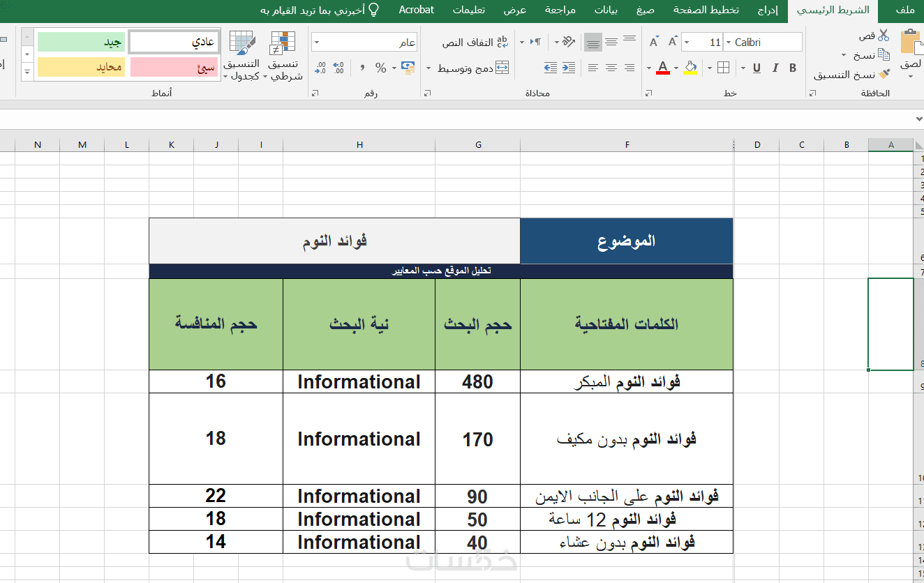Click the Merge and Center (دمج وتوسيط) icon

coord(502,68)
